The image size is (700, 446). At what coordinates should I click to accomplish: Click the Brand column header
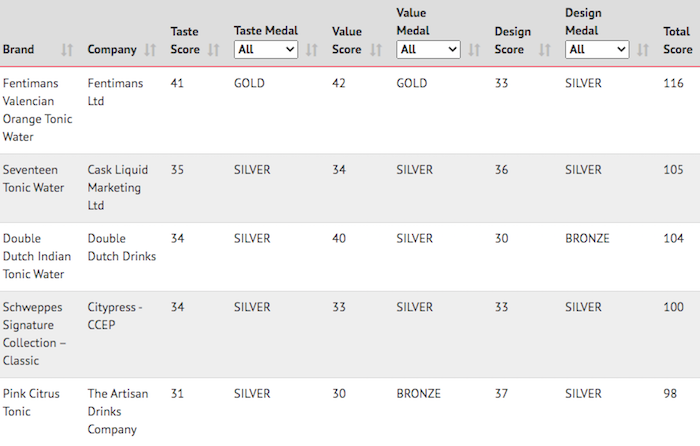point(18,49)
